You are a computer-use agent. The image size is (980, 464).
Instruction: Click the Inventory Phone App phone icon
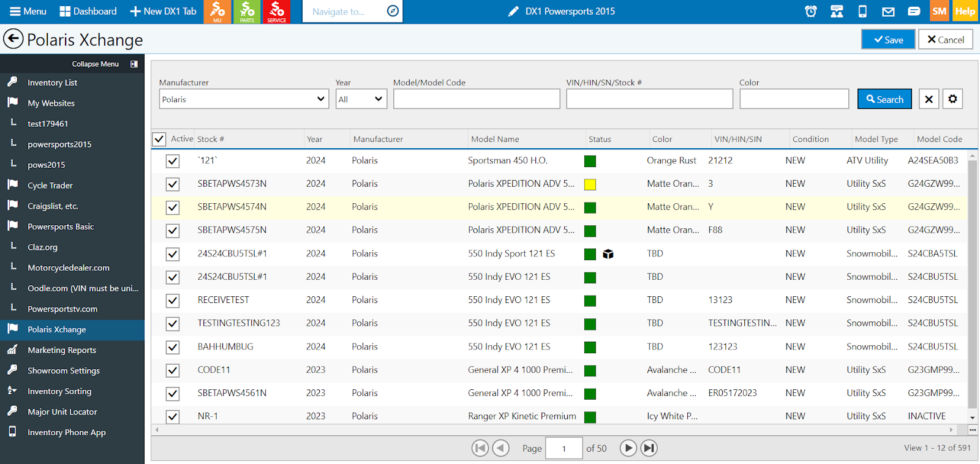click(12, 432)
